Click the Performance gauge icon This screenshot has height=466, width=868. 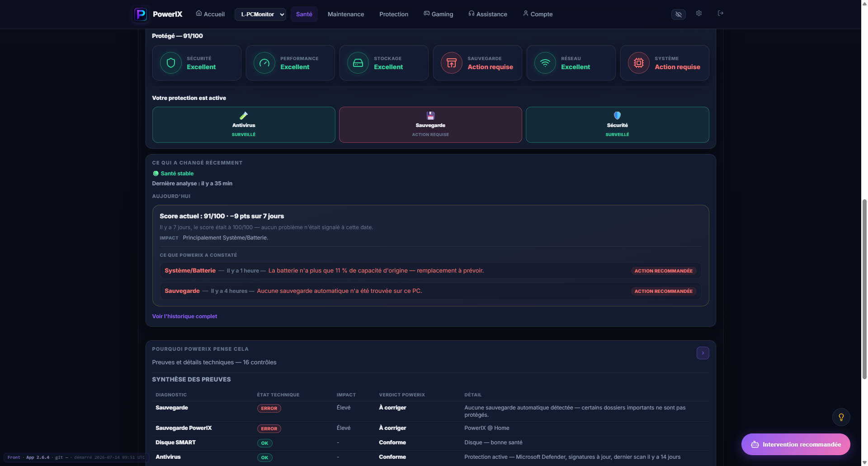point(264,63)
